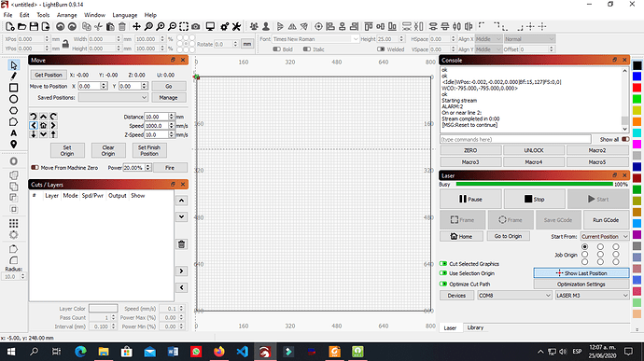The width and height of the screenshot is (644, 361).
Task: Delete layer using the trash icon
Action: coord(182,244)
